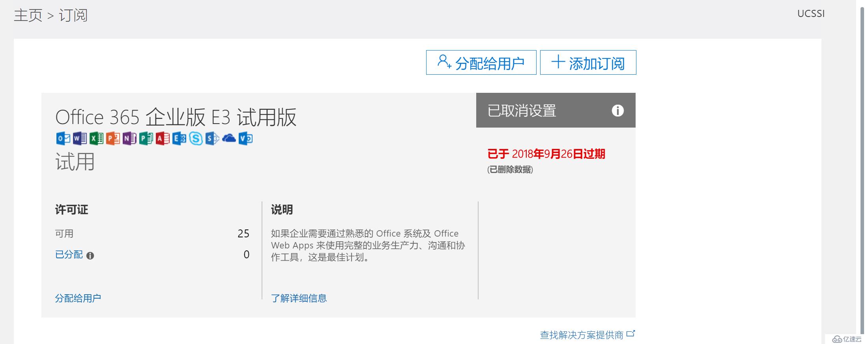This screenshot has height=344, width=868.
Task: Click the expiry date text 已于 2018年9月26日过期
Action: (546, 154)
